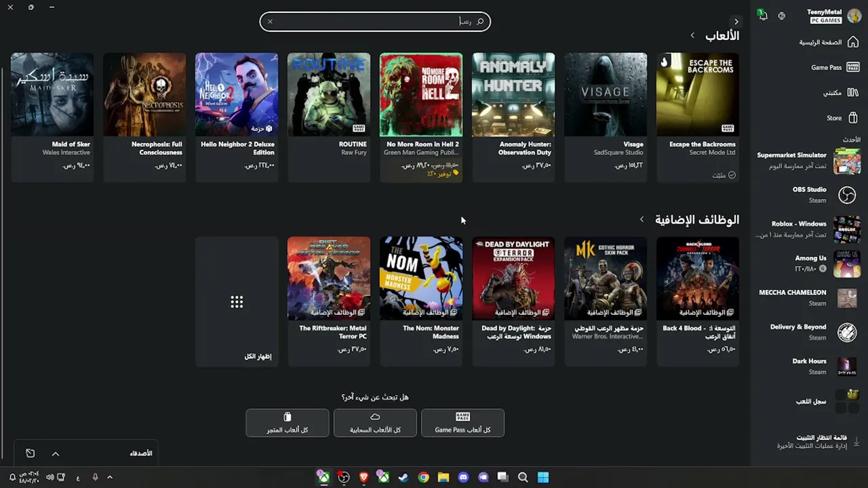
Task: Open the play history (سجل اللعب)
Action: pyautogui.click(x=808, y=401)
